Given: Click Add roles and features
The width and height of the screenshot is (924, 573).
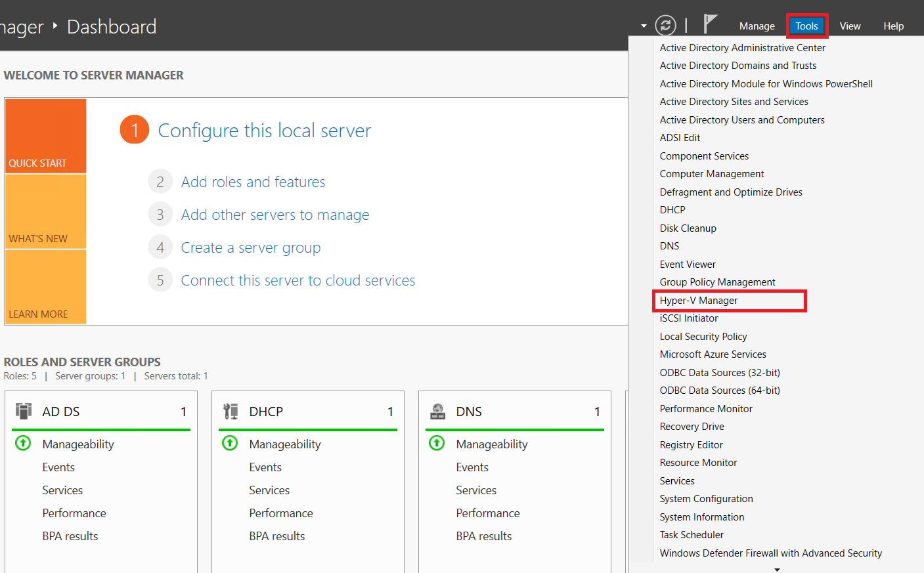Looking at the screenshot, I should pyautogui.click(x=253, y=182).
